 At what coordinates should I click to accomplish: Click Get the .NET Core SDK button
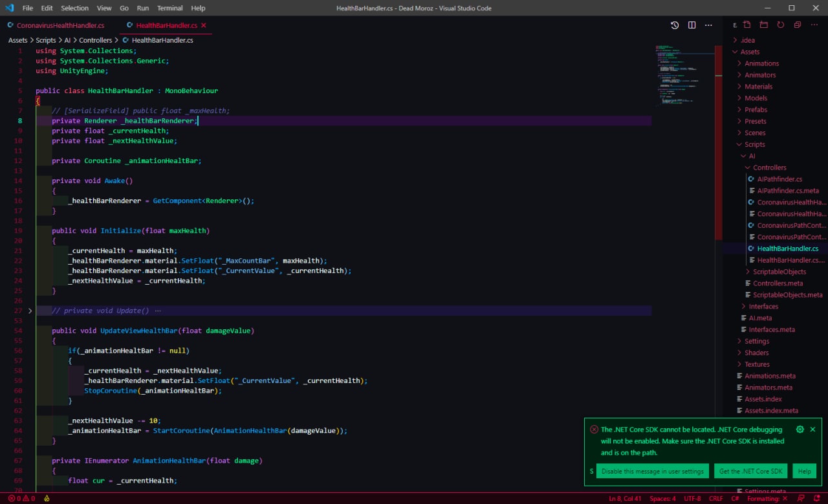(751, 471)
